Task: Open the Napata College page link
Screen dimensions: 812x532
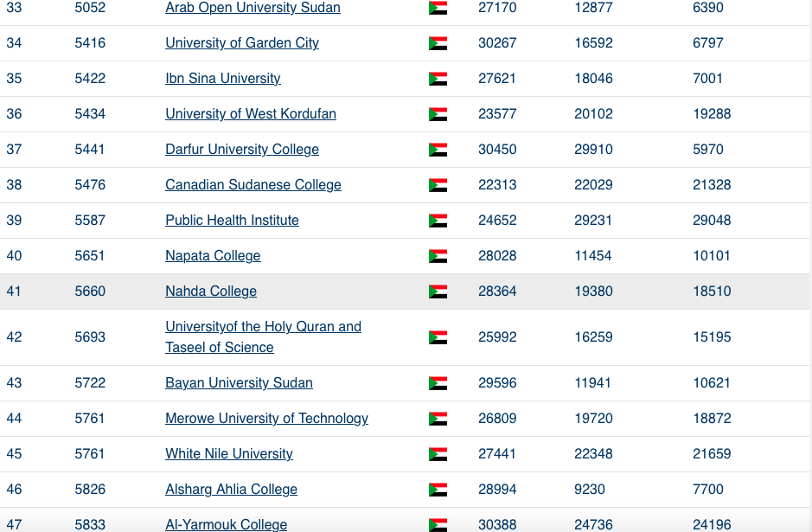Action: 213,256
